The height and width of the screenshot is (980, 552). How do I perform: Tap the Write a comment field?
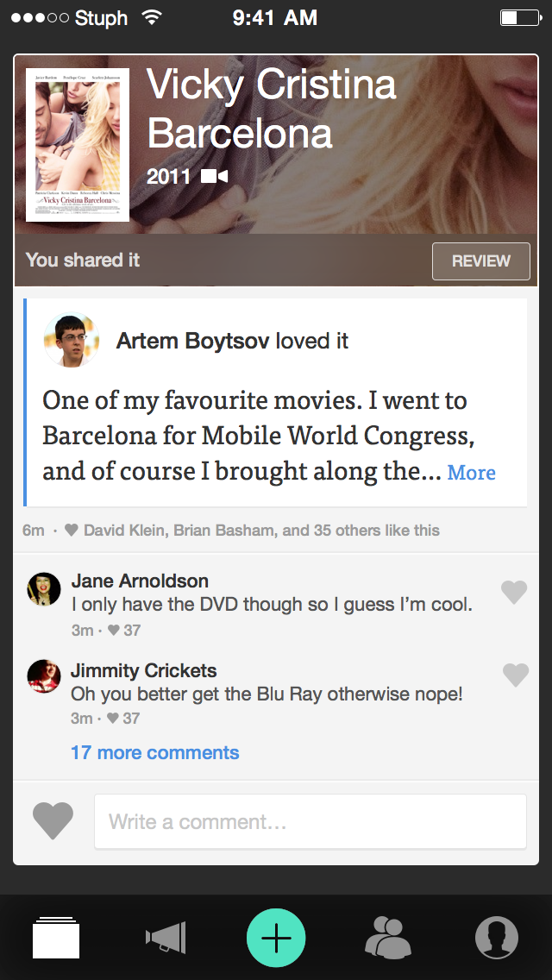[x=310, y=822]
